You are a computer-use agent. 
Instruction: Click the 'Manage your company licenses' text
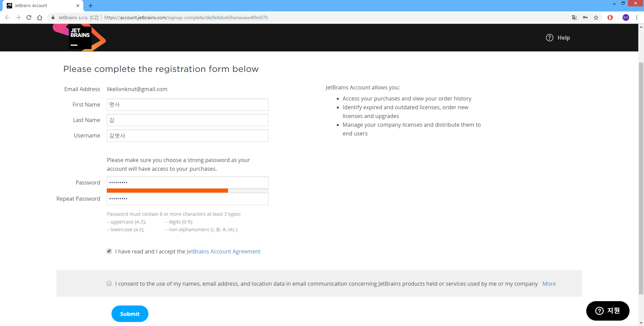click(412, 129)
